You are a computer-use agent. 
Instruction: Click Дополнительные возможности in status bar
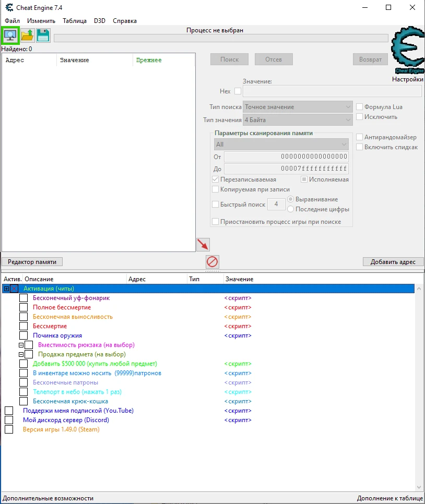[48, 498]
